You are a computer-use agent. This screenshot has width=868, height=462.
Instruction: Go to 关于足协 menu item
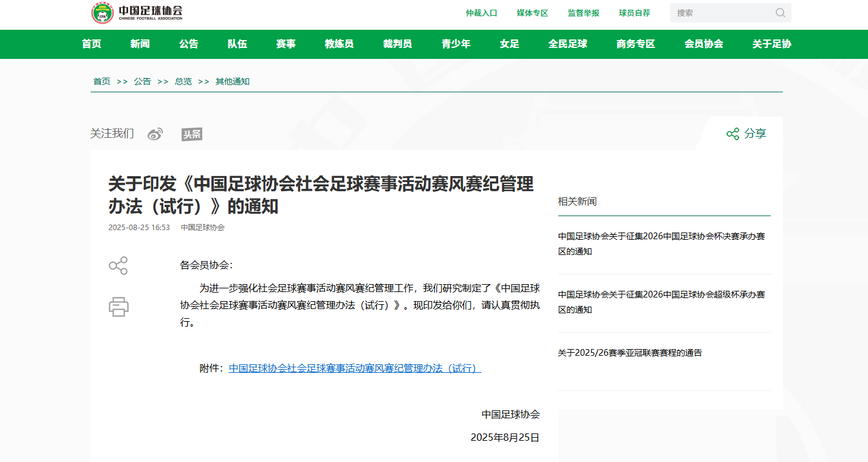click(x=771, y=44)
